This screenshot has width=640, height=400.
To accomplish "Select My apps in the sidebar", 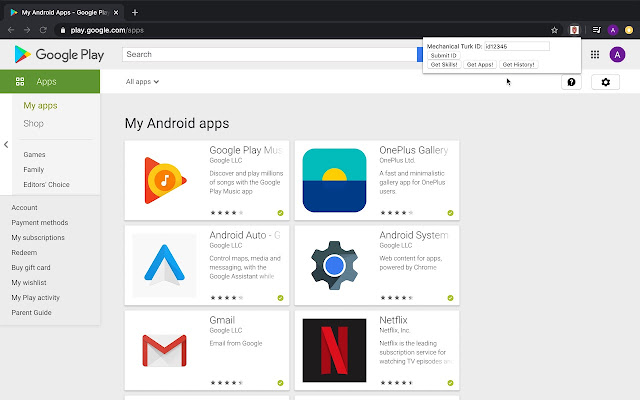I will click(40, 105).
